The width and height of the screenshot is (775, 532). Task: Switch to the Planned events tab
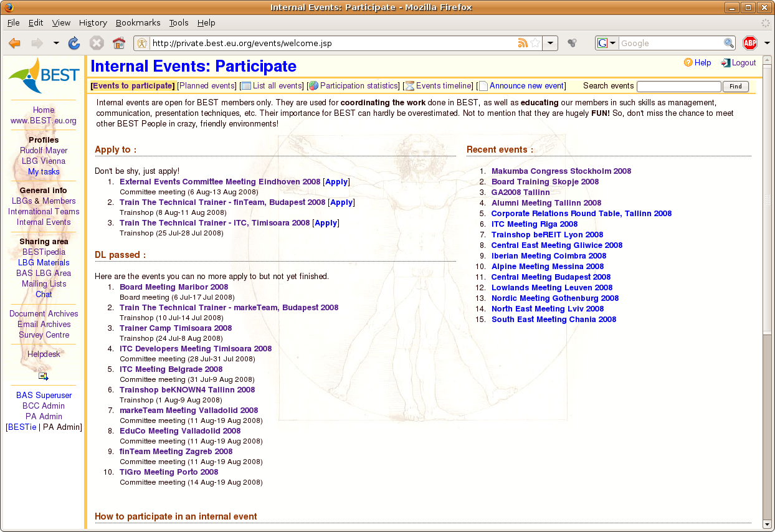click(x=207, y=86)
